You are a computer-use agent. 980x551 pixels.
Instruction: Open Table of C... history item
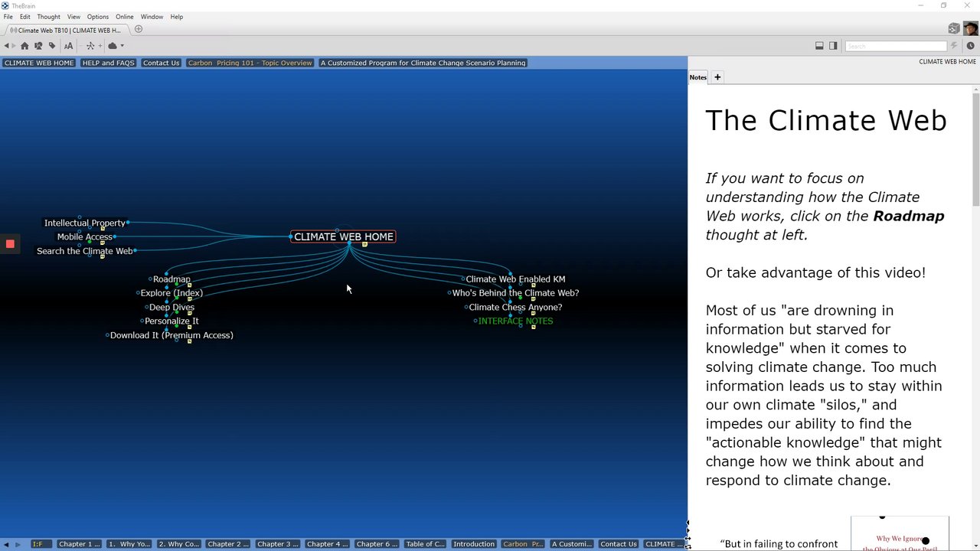[425, 544]
